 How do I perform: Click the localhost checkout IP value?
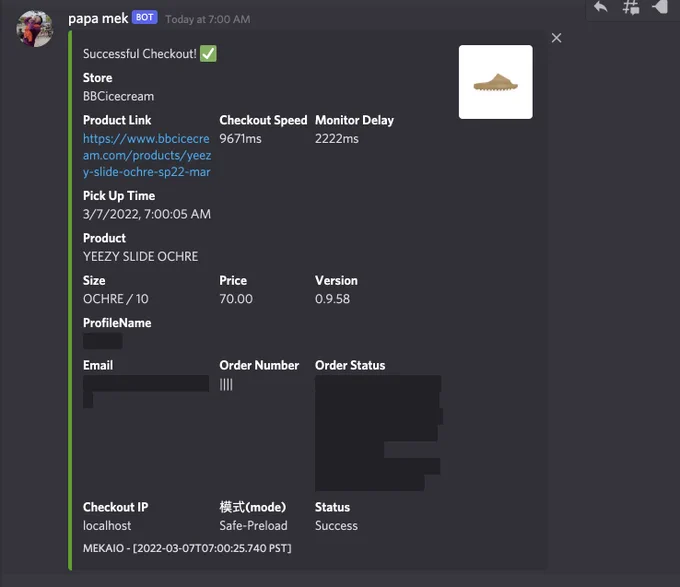(x=107, y=526)
